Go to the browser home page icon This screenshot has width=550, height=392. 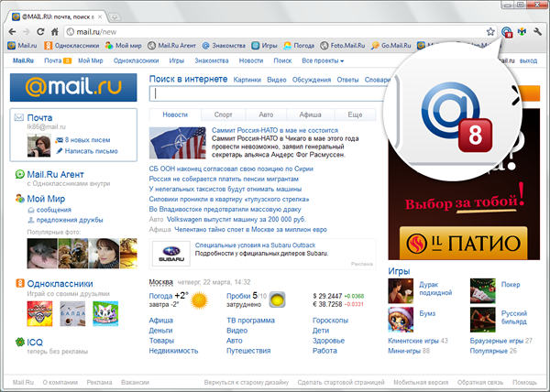[x=55, y=32]
